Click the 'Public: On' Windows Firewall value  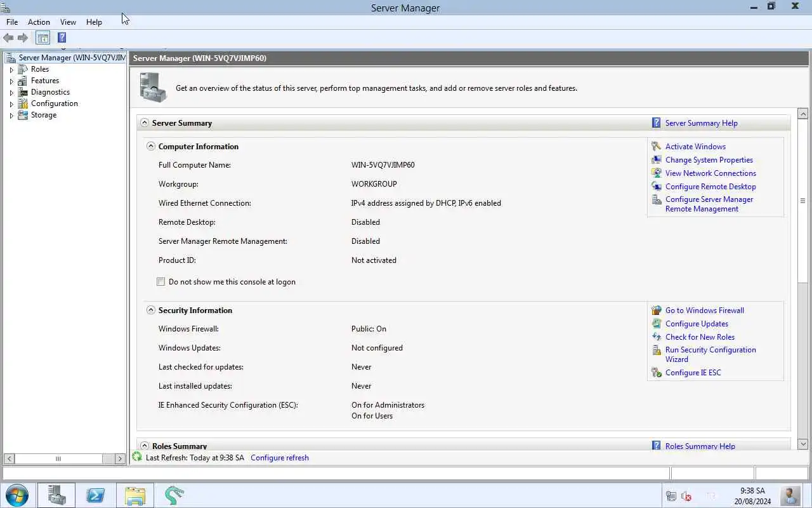(369, 329)
